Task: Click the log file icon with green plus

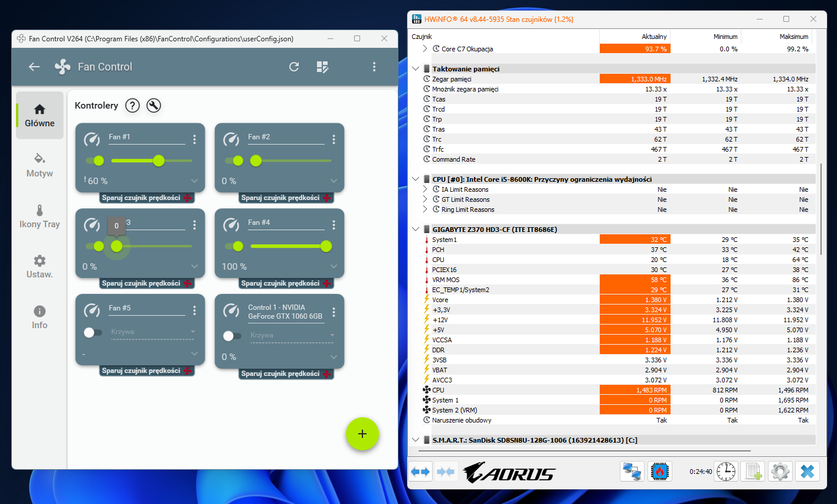Action: tap(753, 472)
